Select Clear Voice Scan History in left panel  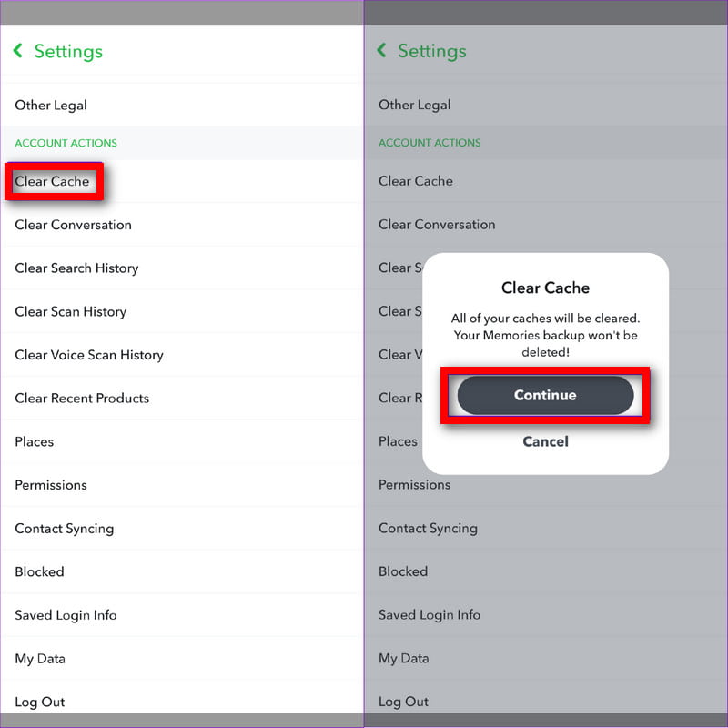click(89, 355)
